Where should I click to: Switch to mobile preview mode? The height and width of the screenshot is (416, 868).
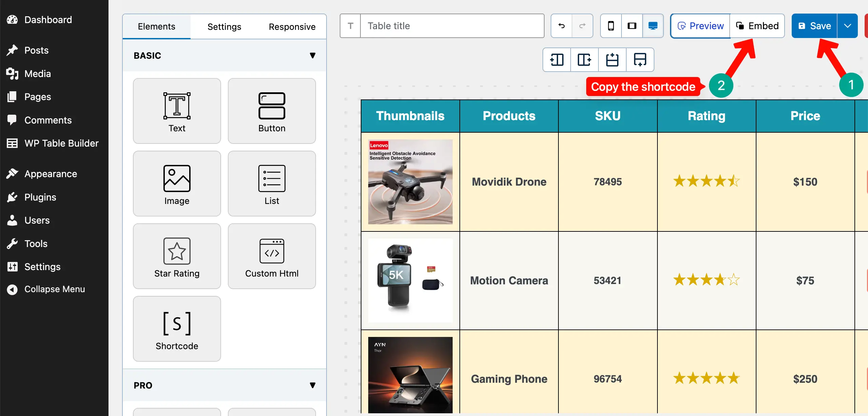[x=611, y=26]
